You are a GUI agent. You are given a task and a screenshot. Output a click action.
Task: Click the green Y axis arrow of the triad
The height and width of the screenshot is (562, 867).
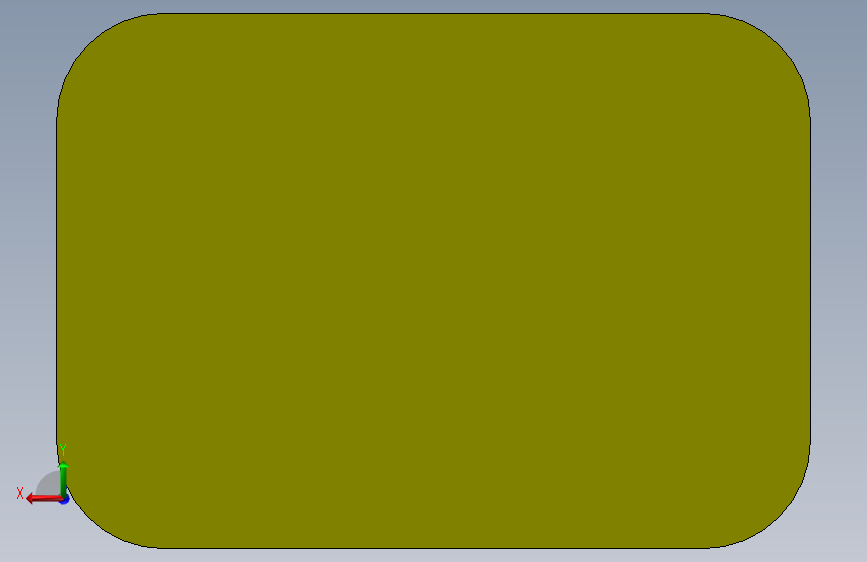click(x=64, y=479)
